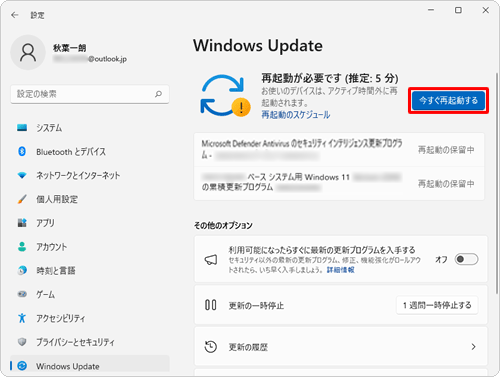
Task: Open Bluetooth とデバイス settings
Action: pos(90,152)
